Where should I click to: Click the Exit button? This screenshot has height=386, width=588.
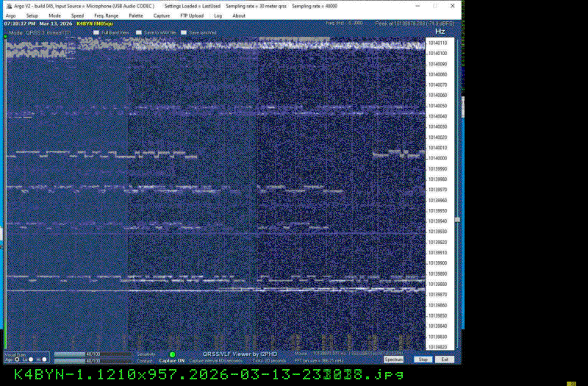(x=445, y=360)
